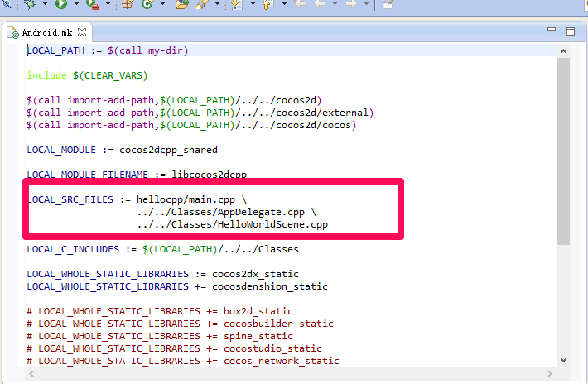Select the Android.mk editor tab
This screenshot has height=384, width=588.
pyautogui.click(x=47, y=32)
